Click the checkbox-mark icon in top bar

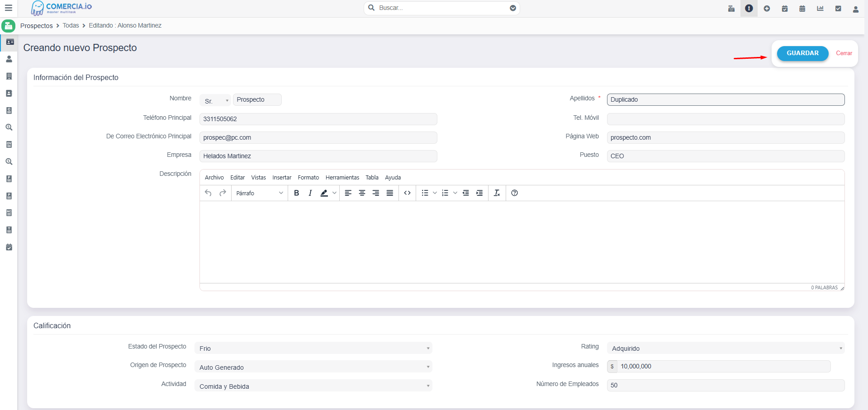(x=838, y=9)
